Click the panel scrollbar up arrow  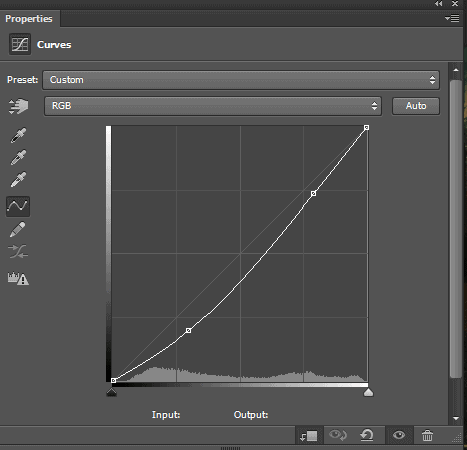456,70
